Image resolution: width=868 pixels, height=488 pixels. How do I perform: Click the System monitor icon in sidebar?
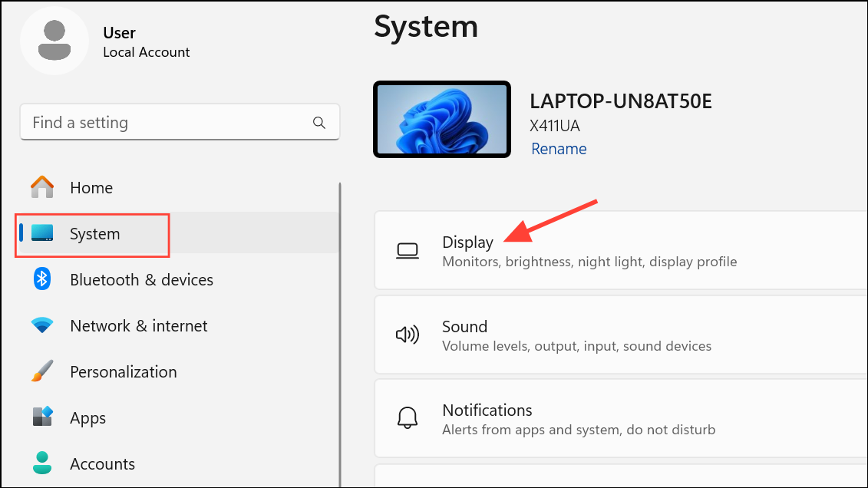(x=42, y=233)
